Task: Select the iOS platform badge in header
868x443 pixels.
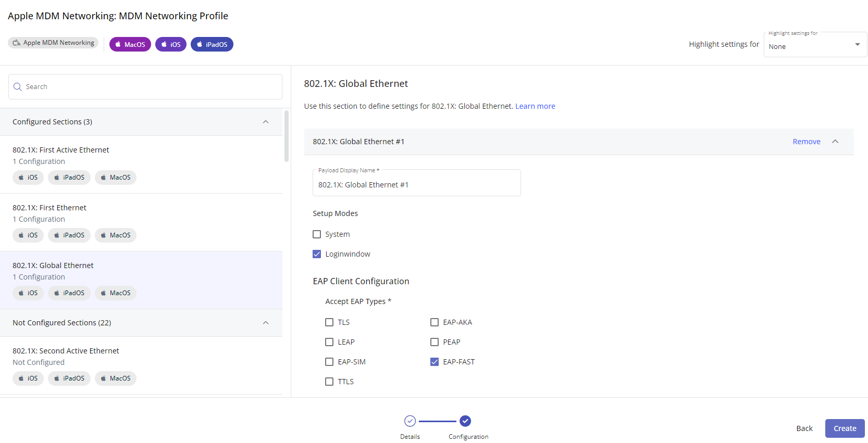Action: pyautogui.click(x=171, y=44)
